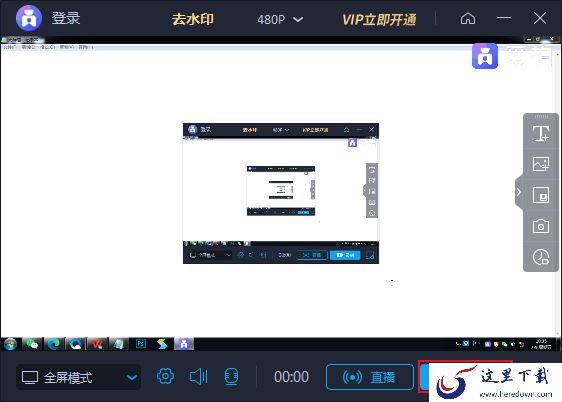
Task: Collapse the right-side tool panel arrow
Action: pos(519,192)
